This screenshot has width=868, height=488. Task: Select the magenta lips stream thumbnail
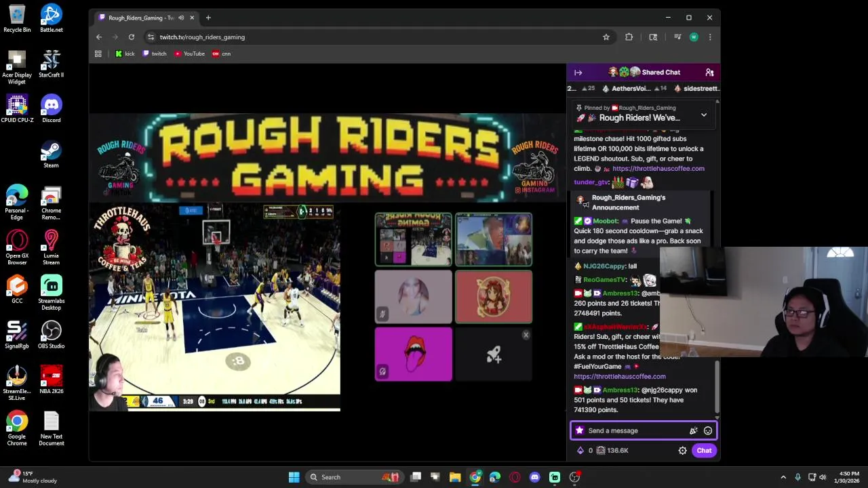tap(413, 354)
